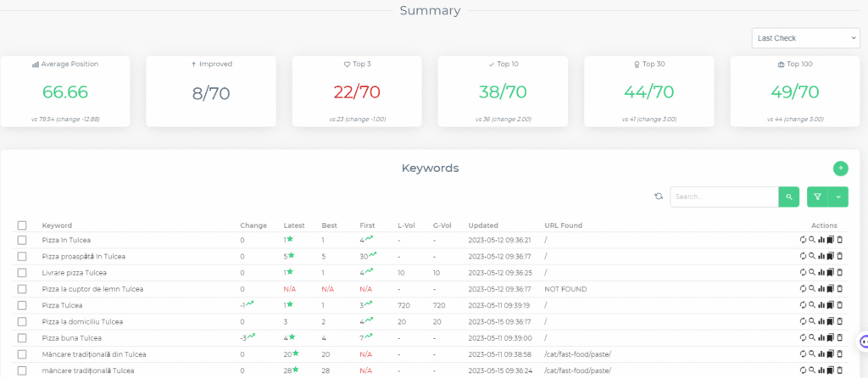
Task: Click the green add keyword plus button
Action: coord(840,169)
